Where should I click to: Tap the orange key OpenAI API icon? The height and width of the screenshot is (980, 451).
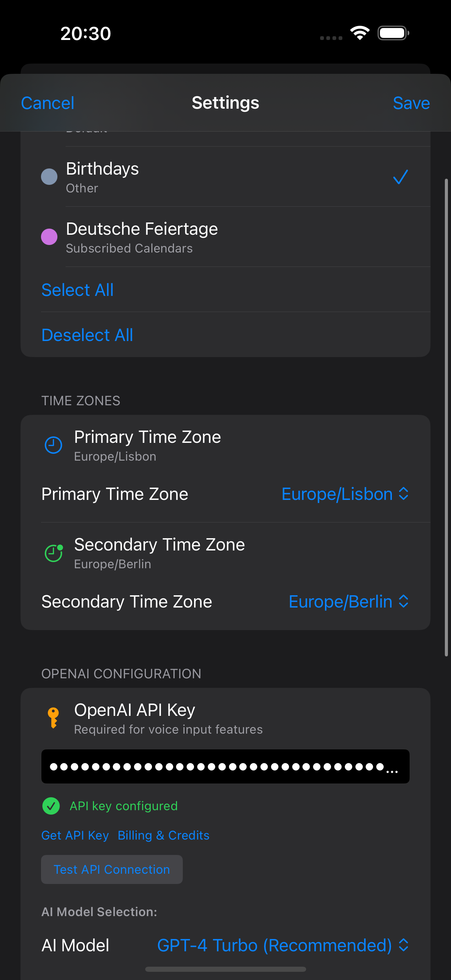click(x=53, y=718)
